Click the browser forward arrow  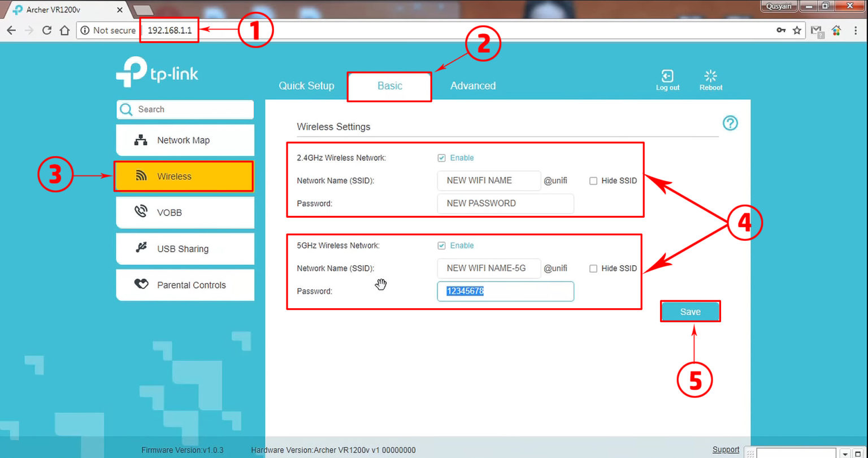[29, 31]
